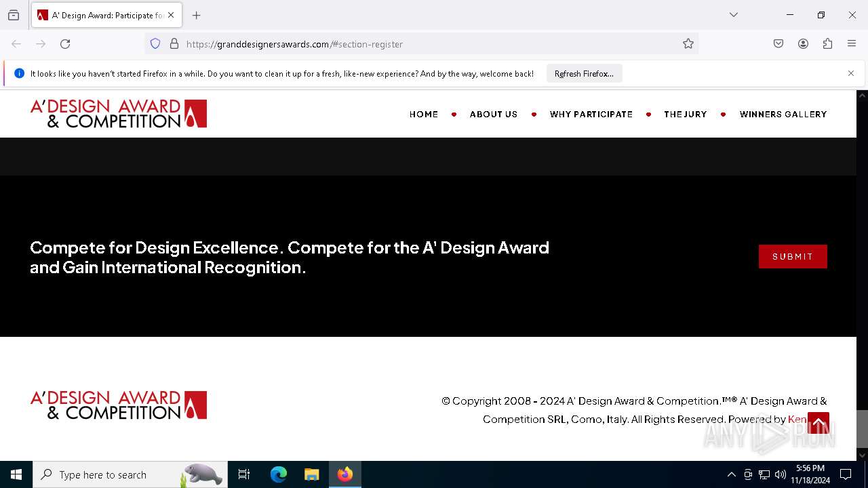Screen dimensions: 868x488
Task: Click the header A' Design Award logo
Action: coord(119,114)
